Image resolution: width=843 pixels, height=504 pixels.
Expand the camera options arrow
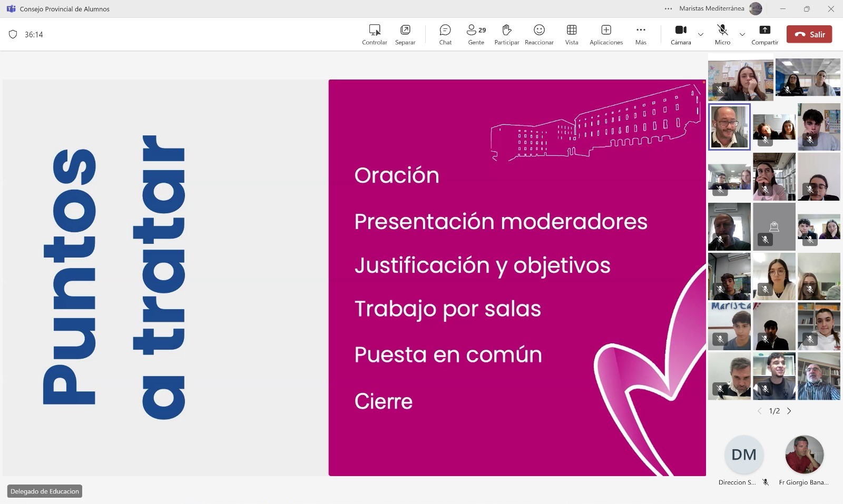coord(701,35)
